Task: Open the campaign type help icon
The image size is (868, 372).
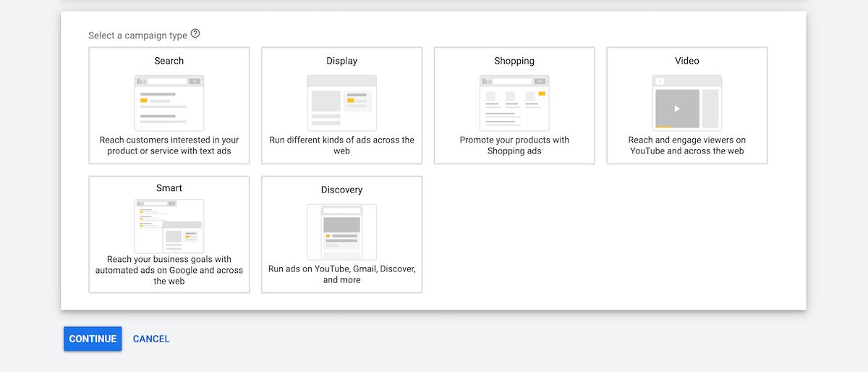Action: (195, 34)
